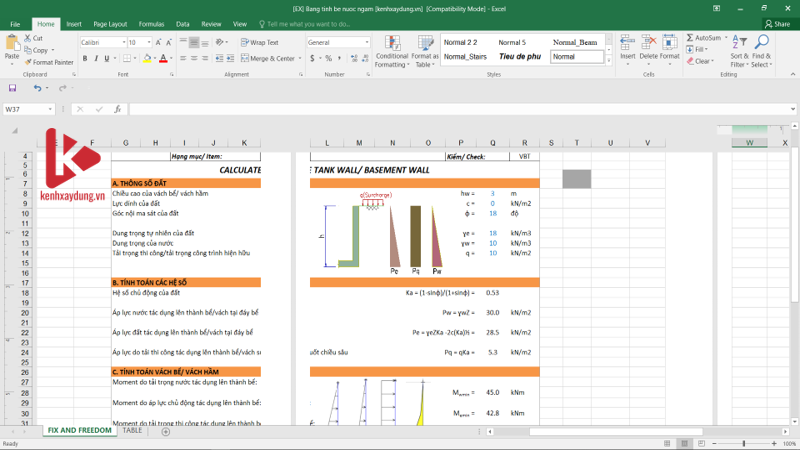Apply the Normal_Beam cell style
Screen dimensions: 800x450
pyautogui.click(x=575, y=43)
